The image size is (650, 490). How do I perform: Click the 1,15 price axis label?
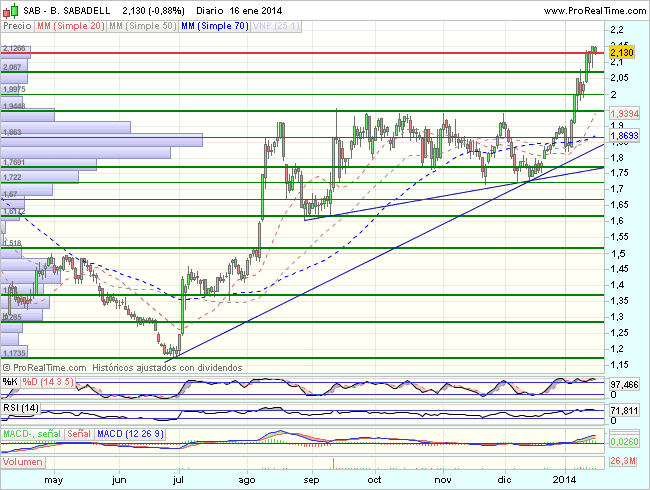pos(619,365)
